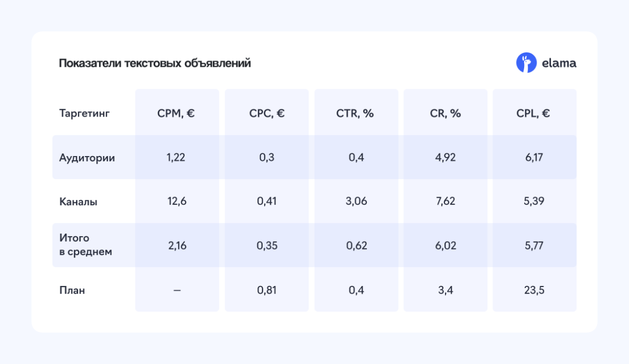The image size is (629, 364).
Task: Click the CR, % column header
Action: [445, 113]
